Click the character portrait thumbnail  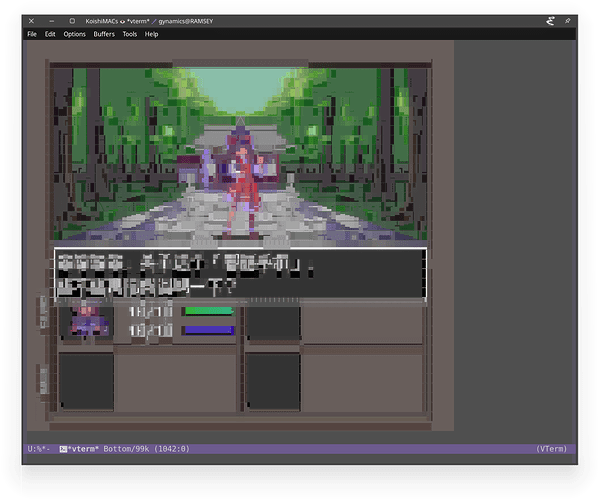[87, 322]
